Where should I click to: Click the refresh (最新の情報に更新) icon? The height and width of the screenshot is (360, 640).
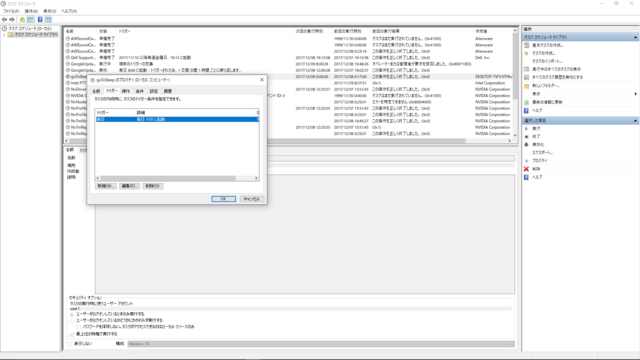[x=527, y=102]
